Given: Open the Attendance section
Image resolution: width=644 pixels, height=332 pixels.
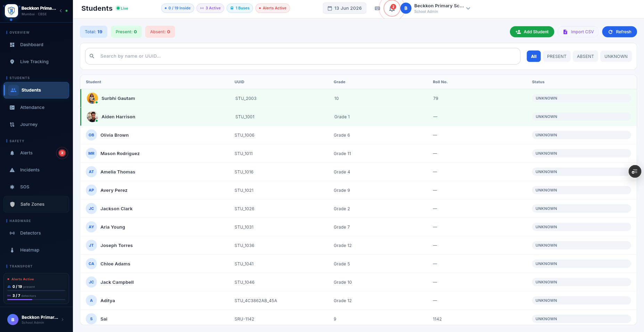Looking at the screenshot, I should 36,108.
